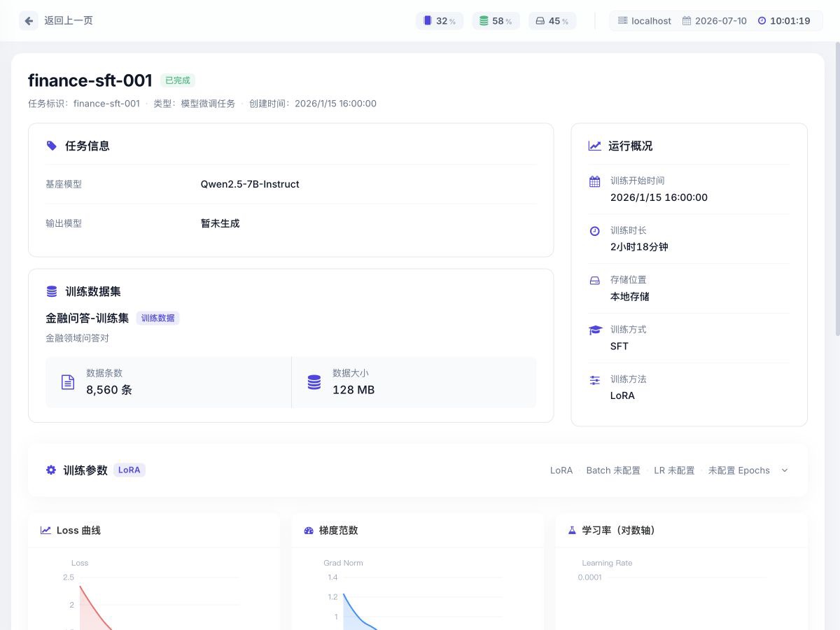Click the 128 MB data size value
This screenshot has height=630, width=840.
click(353, 390)
